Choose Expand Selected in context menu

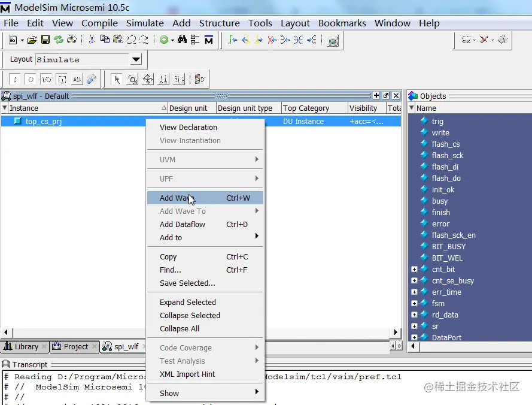(205, 302)
